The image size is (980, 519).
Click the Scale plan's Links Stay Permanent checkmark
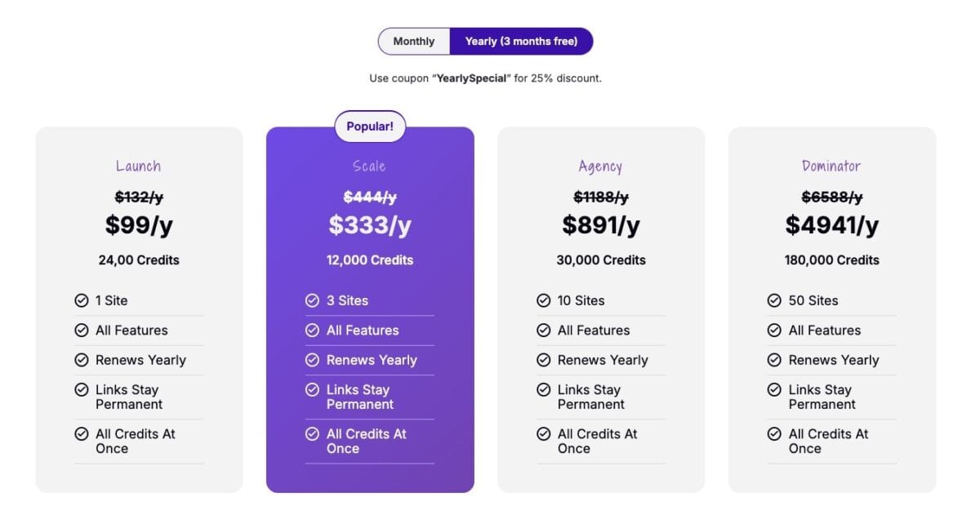312,390
